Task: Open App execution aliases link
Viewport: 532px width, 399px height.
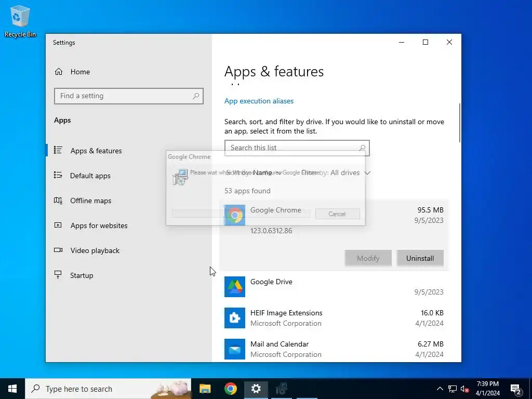Action: 259,101
